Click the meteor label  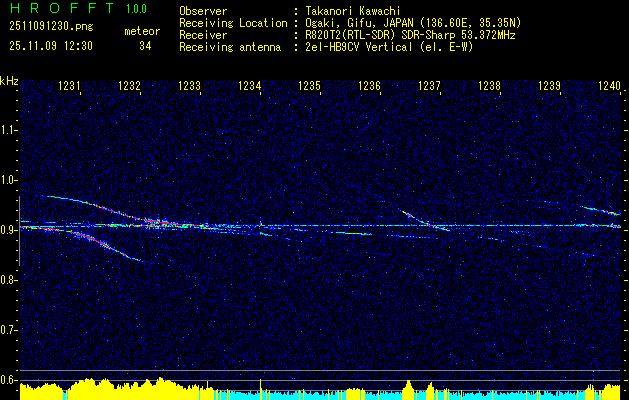142,31
